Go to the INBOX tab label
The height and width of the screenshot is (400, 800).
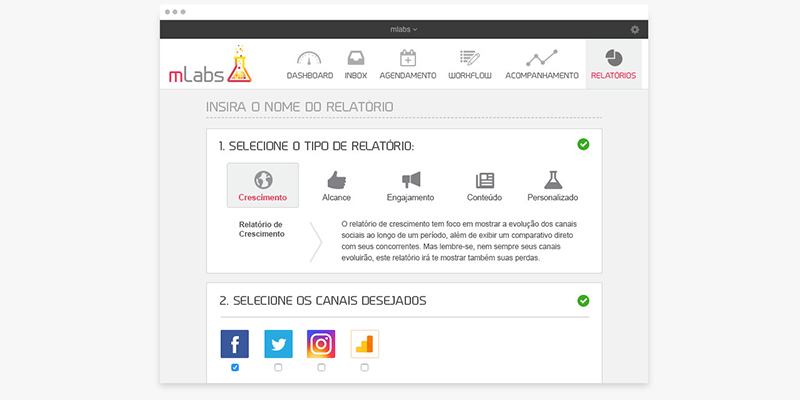pos(356,76)
